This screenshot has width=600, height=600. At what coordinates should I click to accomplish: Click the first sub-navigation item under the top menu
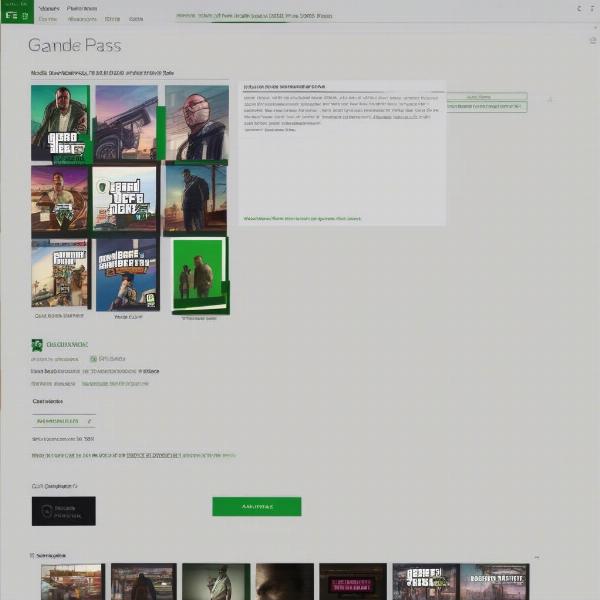(48, 19)
